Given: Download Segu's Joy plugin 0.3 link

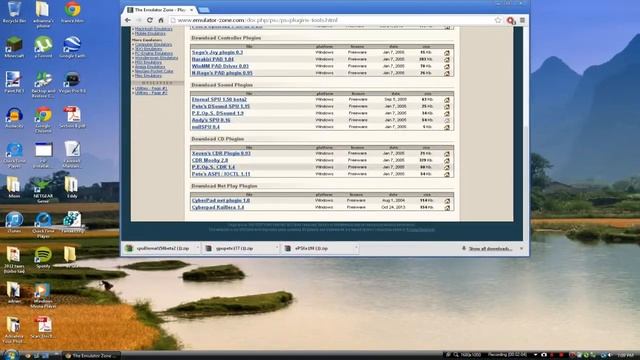Looking at the screenshot, I should tap(217, 52).
